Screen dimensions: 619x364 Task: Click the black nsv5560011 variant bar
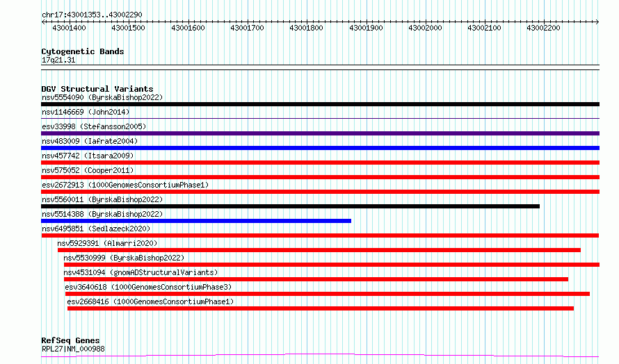point(290,206)
